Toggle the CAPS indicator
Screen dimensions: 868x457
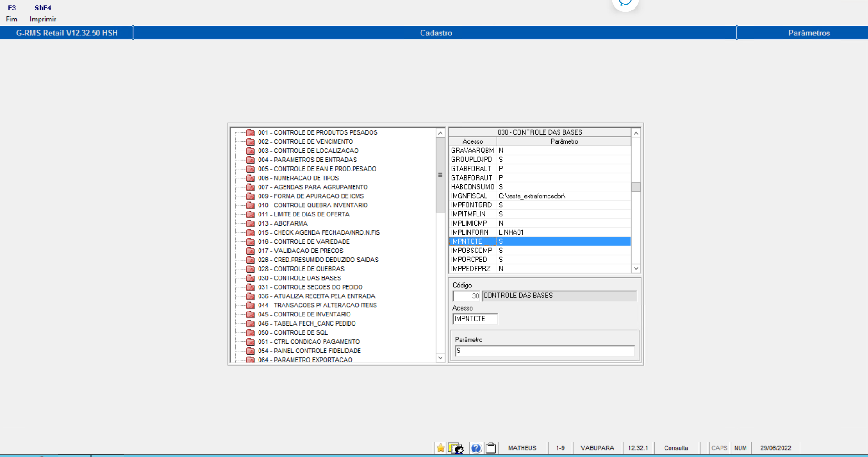(x=720, y=448)
